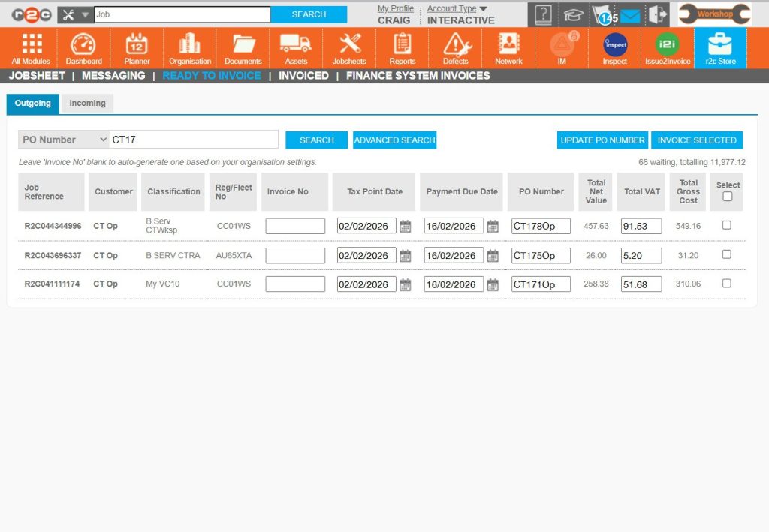Open the INVOICED section
The image size is (769, 532).
(303, 75)
